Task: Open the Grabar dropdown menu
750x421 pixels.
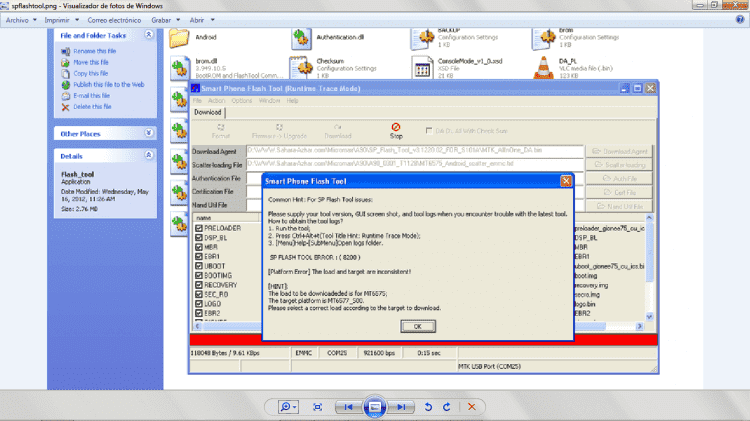Action: pos(165,20)
